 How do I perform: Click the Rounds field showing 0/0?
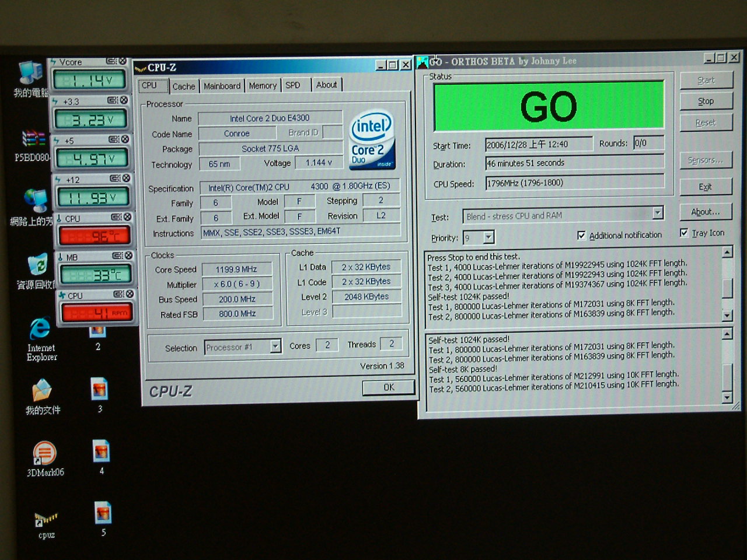649,143
